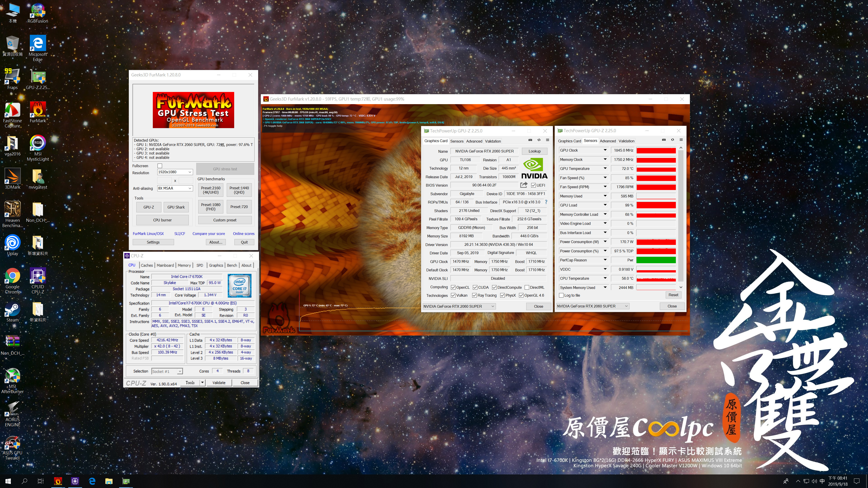Click FurMark icon in the taskbar

coord(58,481)
